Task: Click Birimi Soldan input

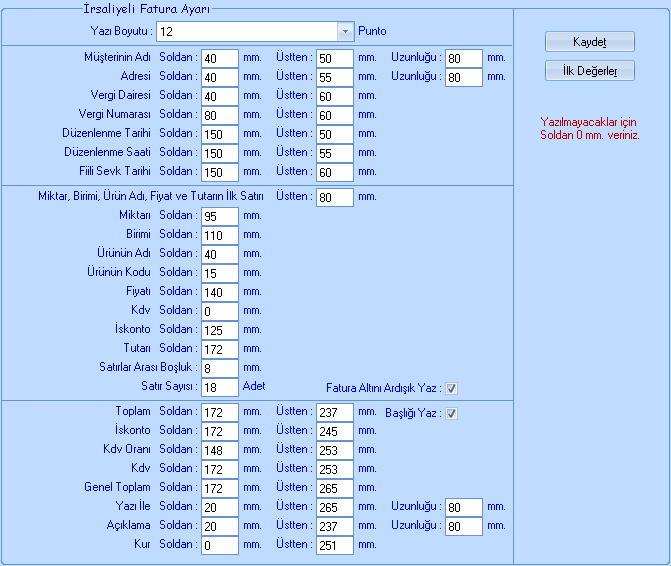Action: pos(220,235)
